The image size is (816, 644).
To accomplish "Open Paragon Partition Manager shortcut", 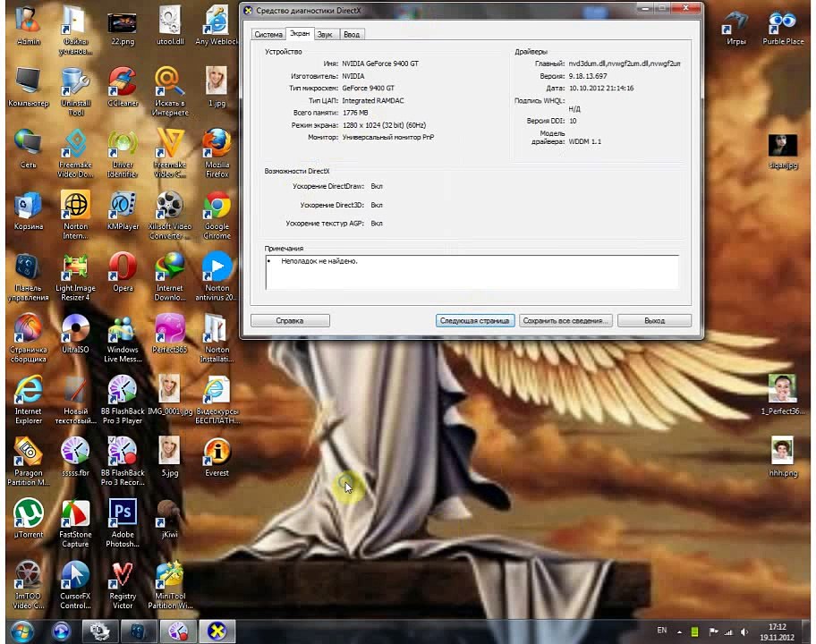I will (x=28, y=461).
